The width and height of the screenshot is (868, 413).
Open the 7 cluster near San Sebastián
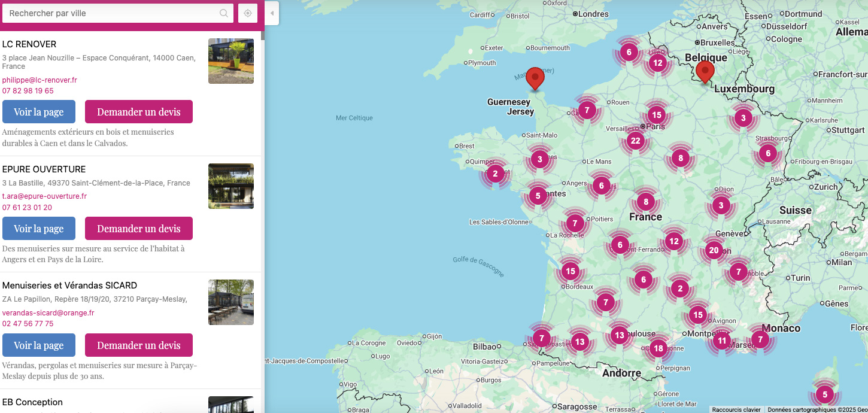[x=541, y=338]
